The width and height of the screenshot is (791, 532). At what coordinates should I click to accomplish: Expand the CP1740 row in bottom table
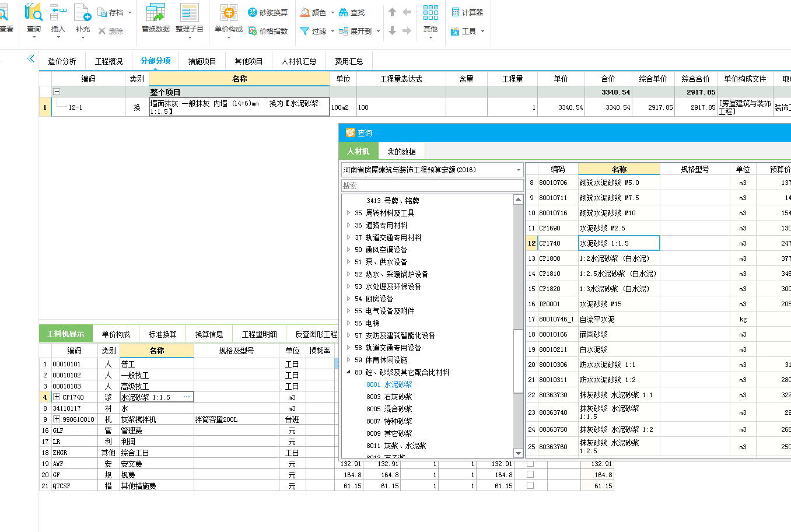[57, 397]
